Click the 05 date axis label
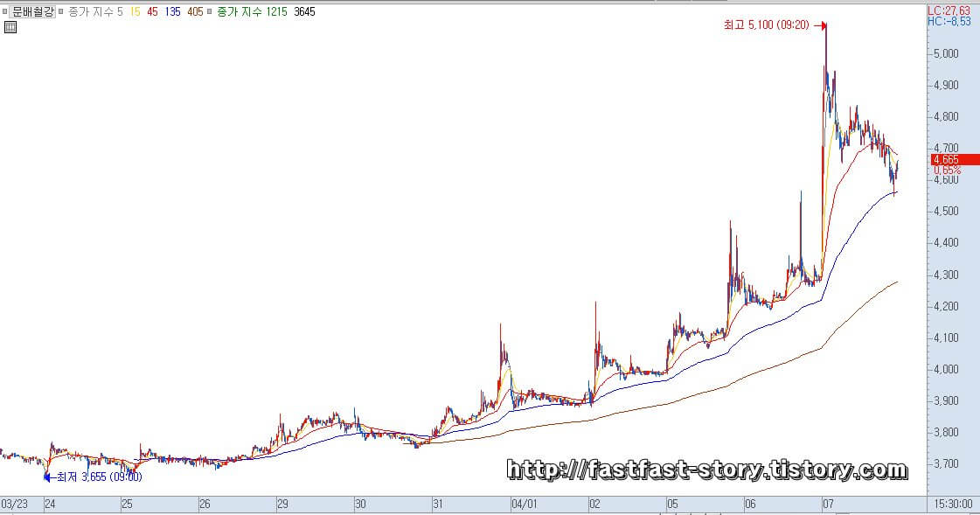The image size is (980, 515). 672,504
